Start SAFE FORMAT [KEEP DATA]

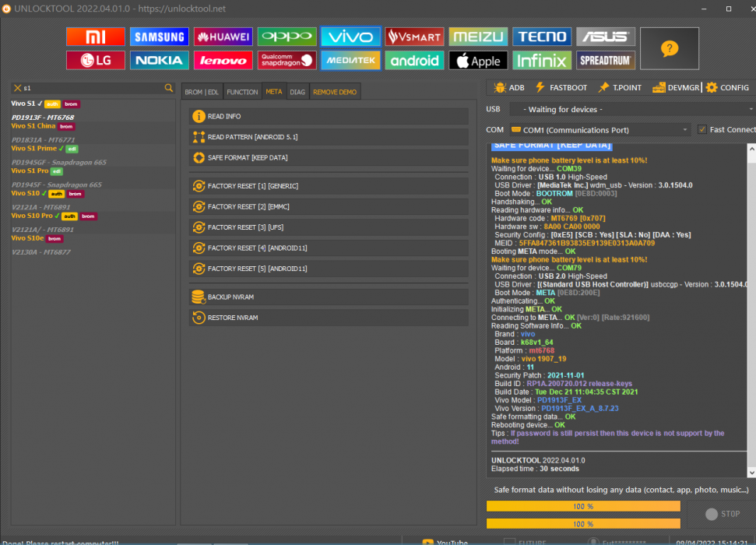[329, 158]
